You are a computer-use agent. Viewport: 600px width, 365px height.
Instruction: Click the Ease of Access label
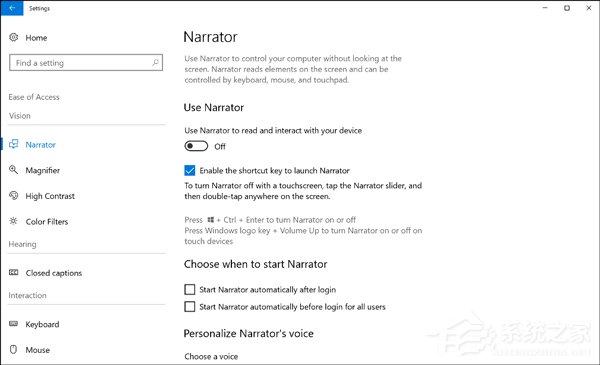34,97
